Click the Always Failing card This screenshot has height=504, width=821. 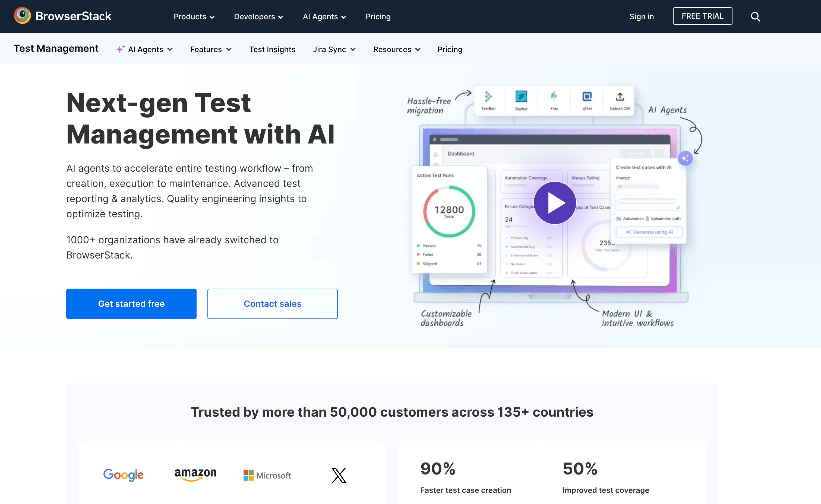tap(589, 182)
